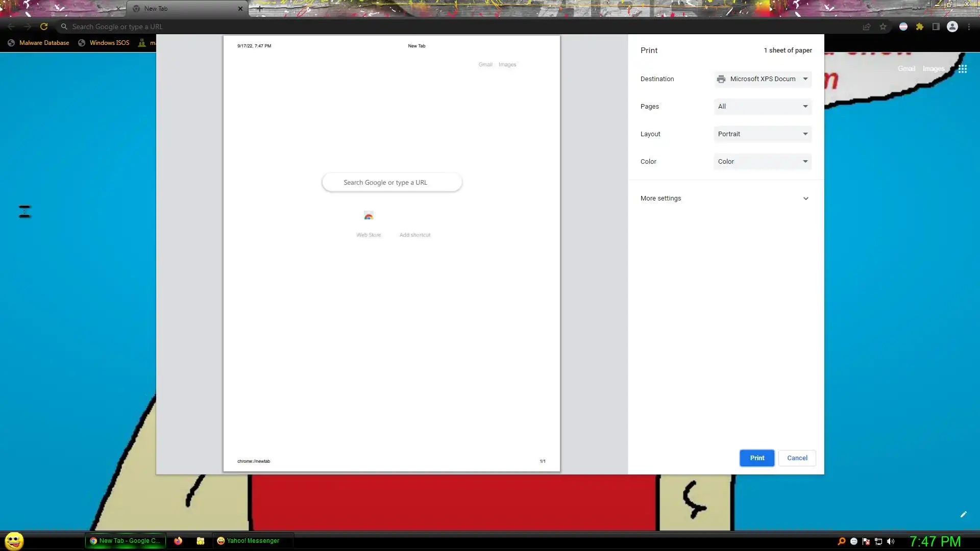Viewport: 980px width, 551px height.
Task: Click the bookmark star icon
Action: click(x=883, y=27)
